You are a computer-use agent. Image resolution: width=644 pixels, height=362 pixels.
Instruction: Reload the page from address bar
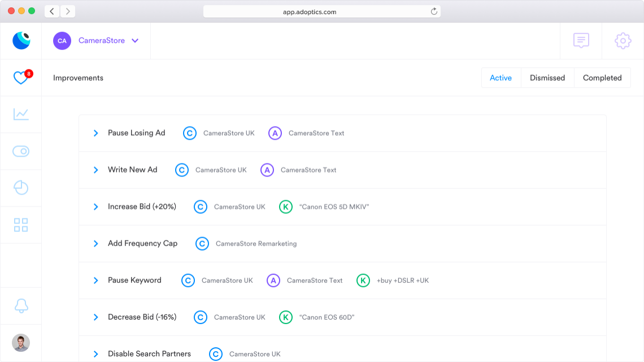coord(434,11)
